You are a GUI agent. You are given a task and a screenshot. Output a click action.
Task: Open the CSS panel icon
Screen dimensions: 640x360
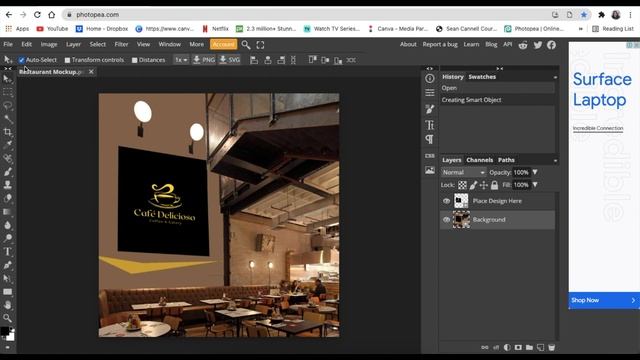click(x=430, y=156)
